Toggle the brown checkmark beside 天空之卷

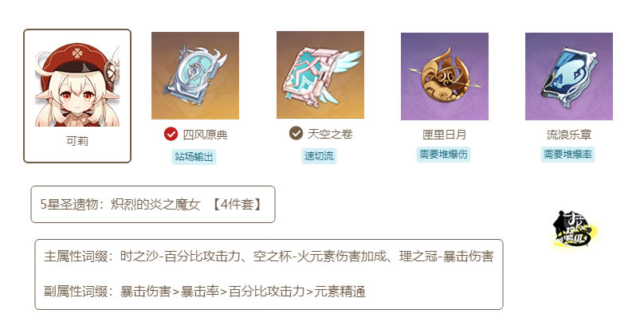pyautogui.click(x=296, y=133)
